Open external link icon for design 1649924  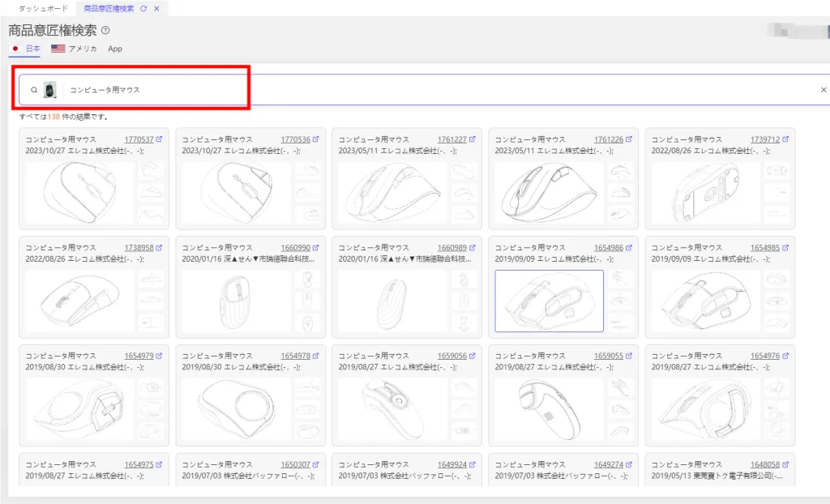[x=473, y=464]
